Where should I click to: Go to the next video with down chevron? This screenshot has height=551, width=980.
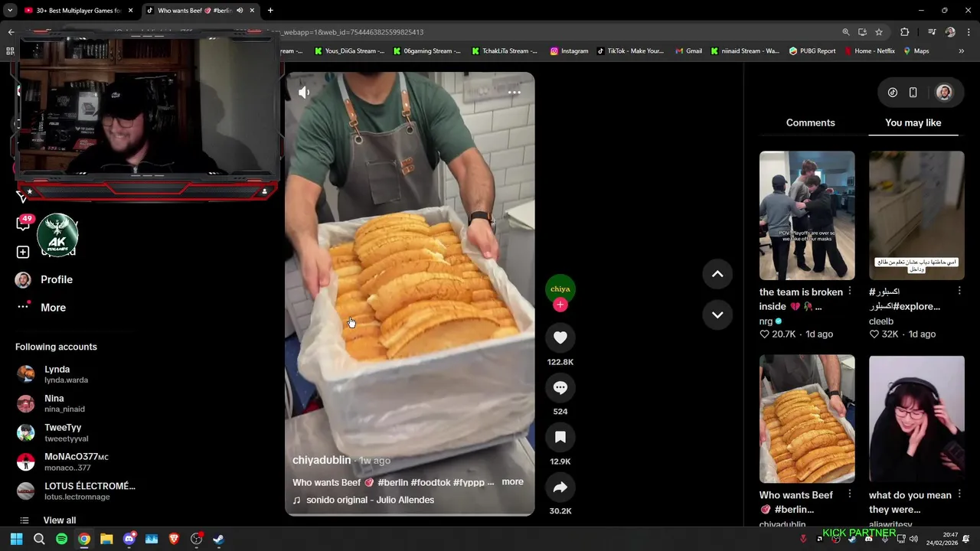click(x=717, y=315)
